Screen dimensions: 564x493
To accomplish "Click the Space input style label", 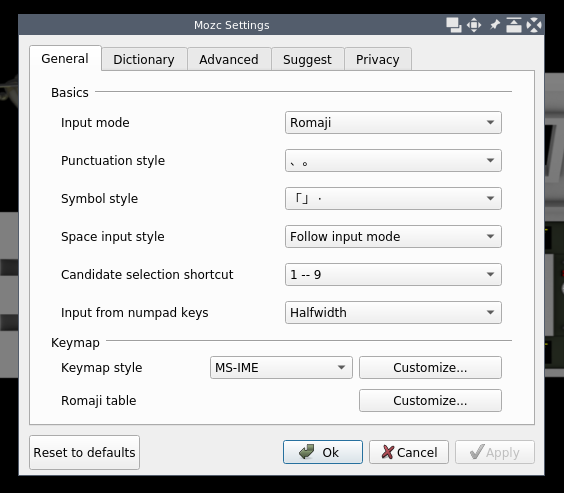I will 113,237.
